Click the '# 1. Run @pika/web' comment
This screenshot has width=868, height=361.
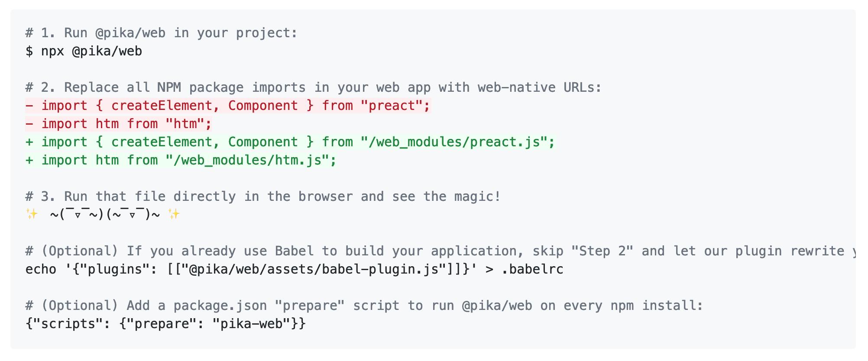coord(162,33)
